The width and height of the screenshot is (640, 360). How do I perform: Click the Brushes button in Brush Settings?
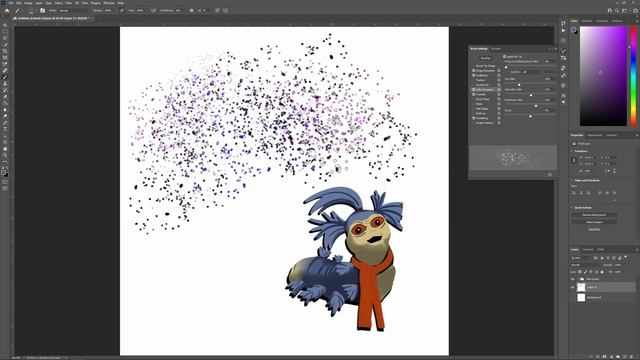(487, 58)
